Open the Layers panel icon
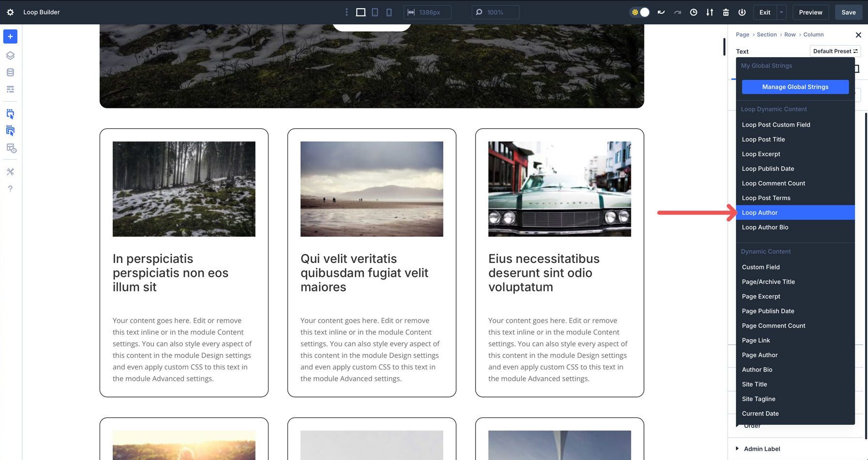This screenshot has height=460, width=868. pyautogui.click(x=10, y=55)
